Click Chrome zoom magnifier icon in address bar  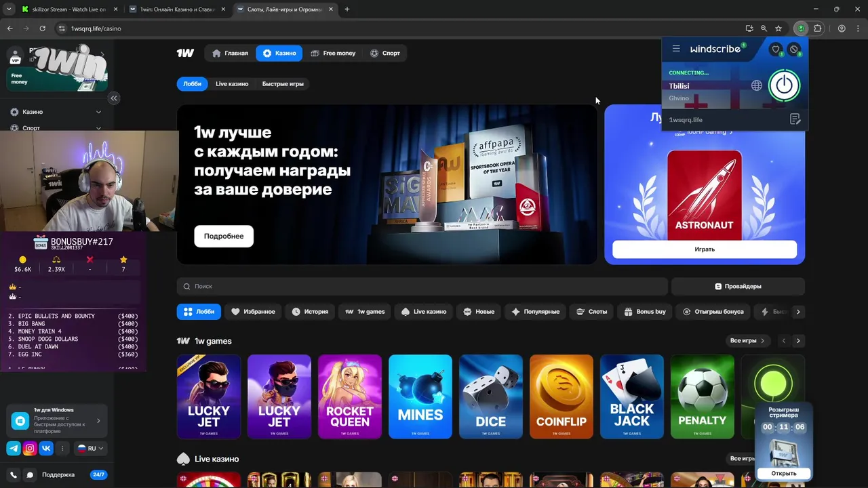(764, 28)
